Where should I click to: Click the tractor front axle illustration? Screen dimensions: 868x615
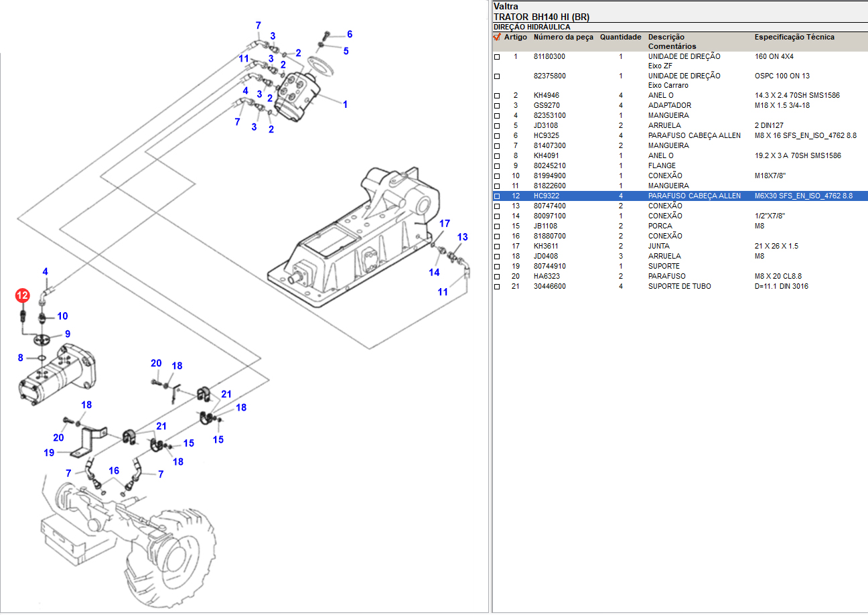click(121, 529)
